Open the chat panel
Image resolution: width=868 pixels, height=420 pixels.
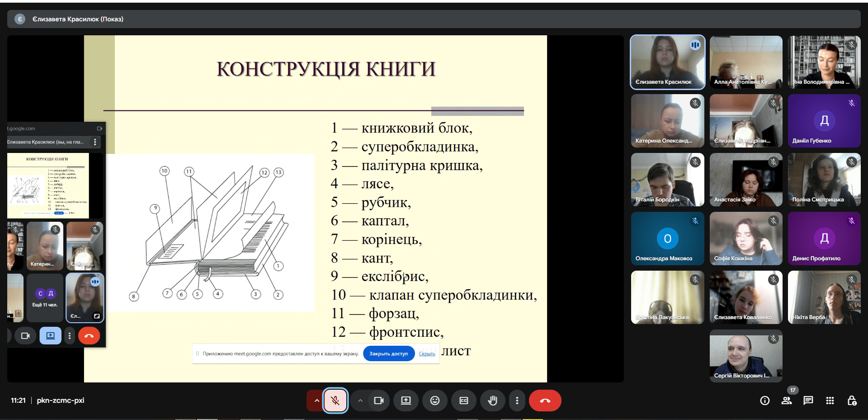coord(808,401)
